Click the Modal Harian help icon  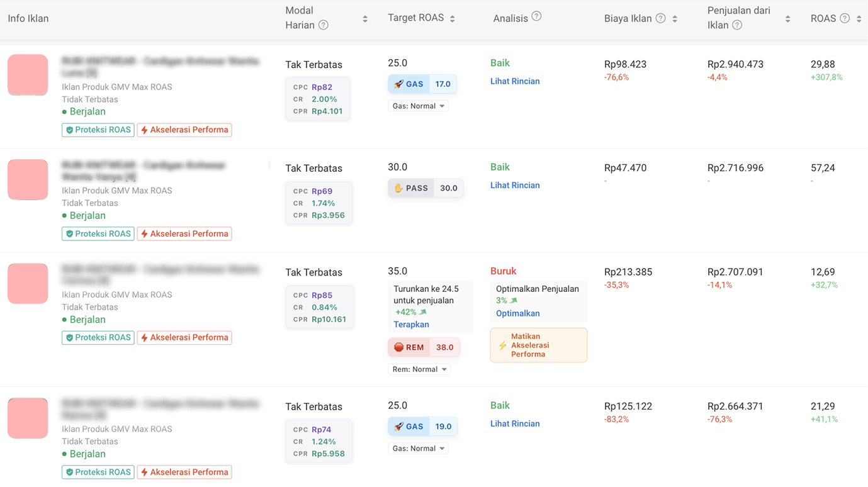pos(324,25)
